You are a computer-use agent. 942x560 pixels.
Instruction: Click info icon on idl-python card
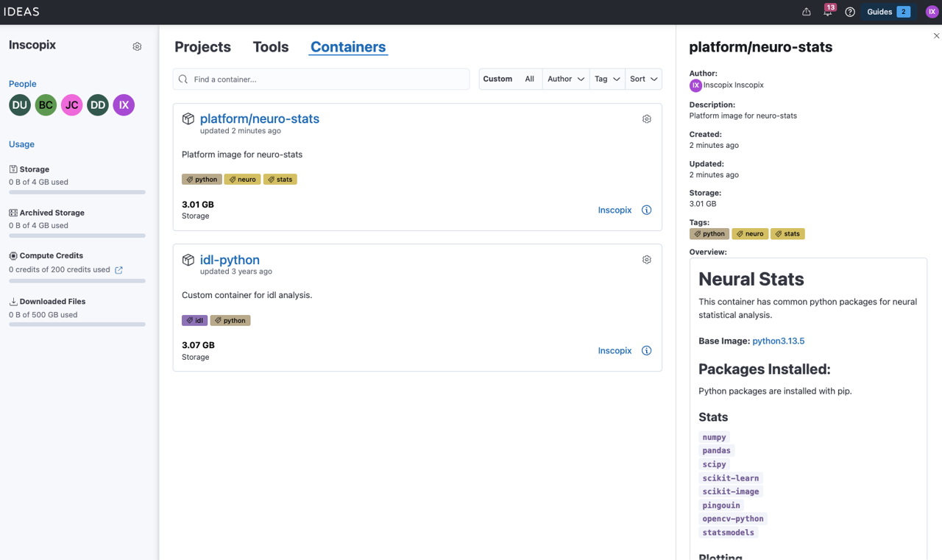(x=646, y=351)
